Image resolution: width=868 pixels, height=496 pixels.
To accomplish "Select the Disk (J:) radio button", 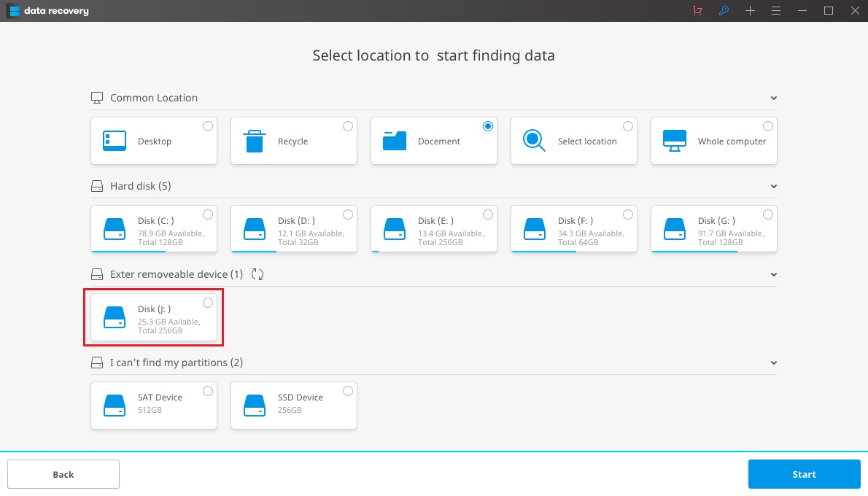I will coord(208,303).
